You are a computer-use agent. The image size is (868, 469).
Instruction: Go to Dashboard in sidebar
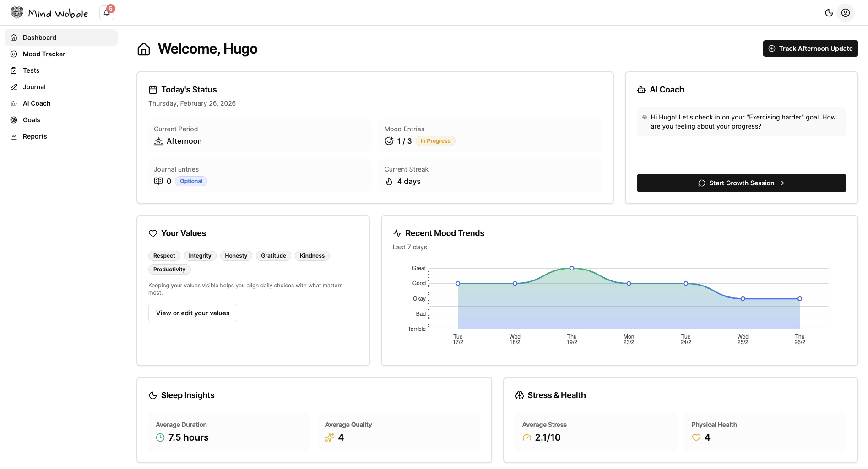[x=61, y=38]
